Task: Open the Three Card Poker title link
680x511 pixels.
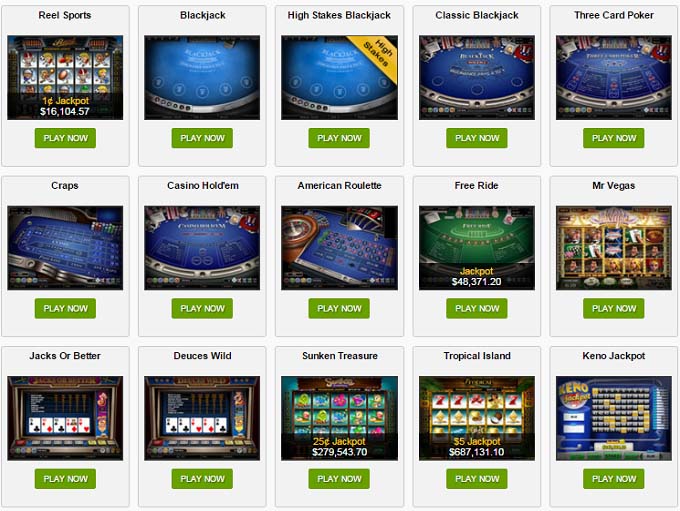Action: pyautogui.click(x=614, y=15)
